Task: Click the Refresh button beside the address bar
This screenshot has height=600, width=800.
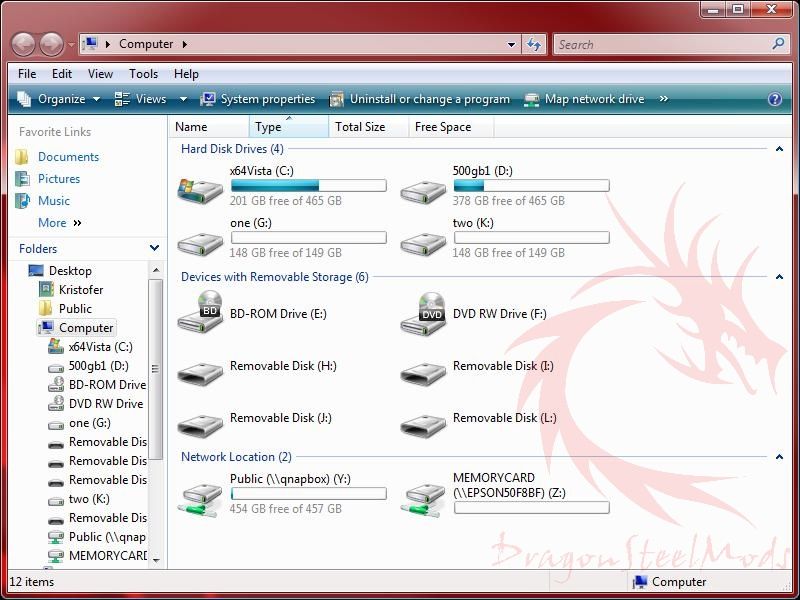Action: pyautogui.click(x=534, y=44)
